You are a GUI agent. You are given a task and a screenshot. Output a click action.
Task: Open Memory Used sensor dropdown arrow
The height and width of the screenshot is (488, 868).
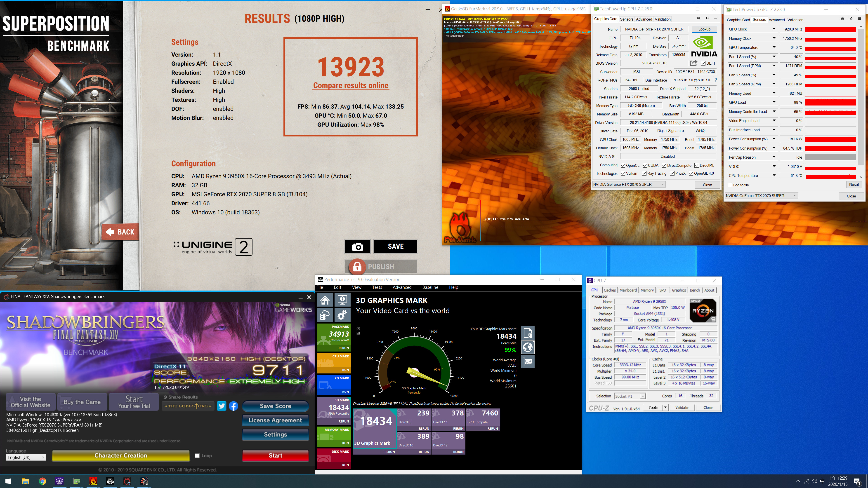[774, 93]
